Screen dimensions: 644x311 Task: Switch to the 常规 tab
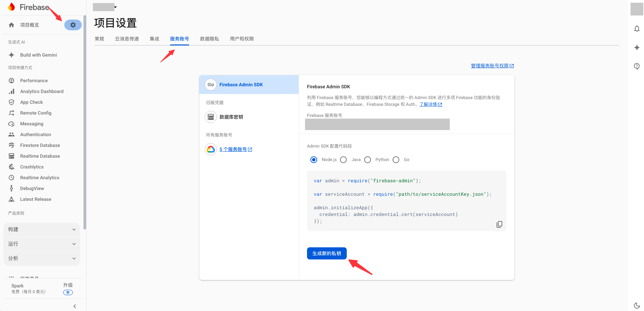(x=99, y=39)
